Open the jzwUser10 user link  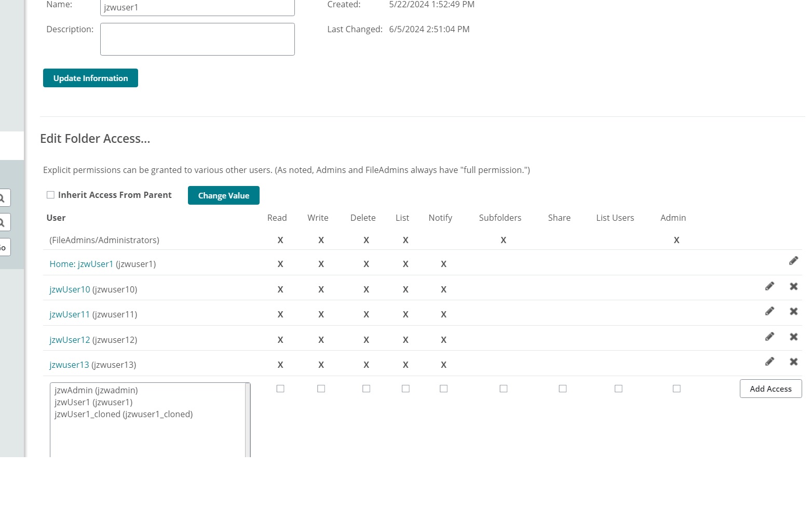[x=70, y=289]
